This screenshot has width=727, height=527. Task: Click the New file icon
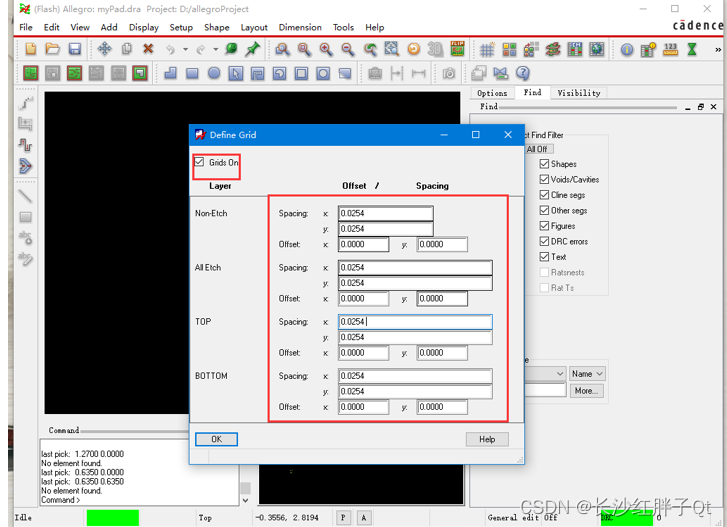tap(31, 49)
